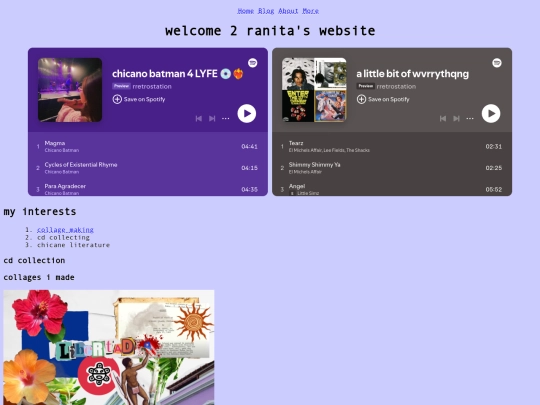The width and height of the screenshot is (540, 405).
Task: Click the cd collection heading
Action: 34,260
